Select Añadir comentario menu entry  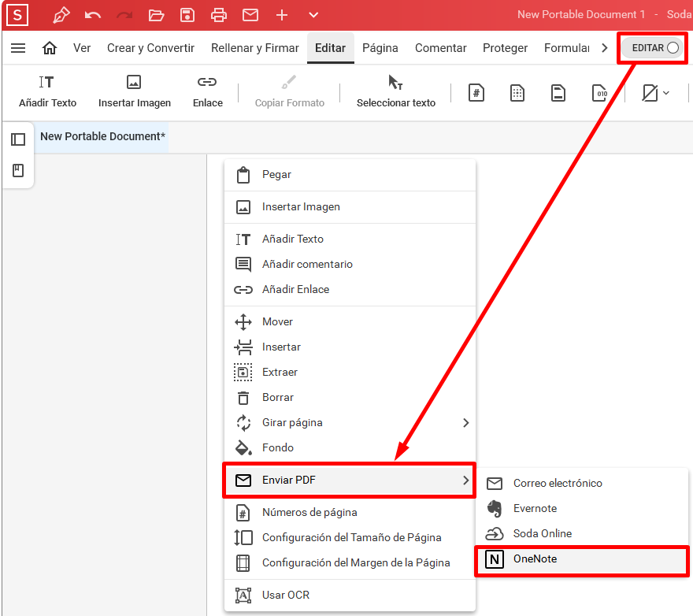350,265
